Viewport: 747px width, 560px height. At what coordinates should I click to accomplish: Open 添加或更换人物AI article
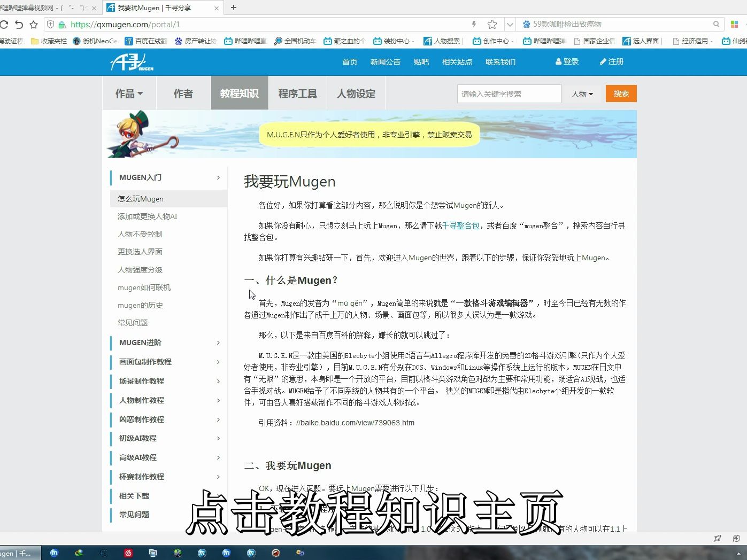(x=147, y=216)
